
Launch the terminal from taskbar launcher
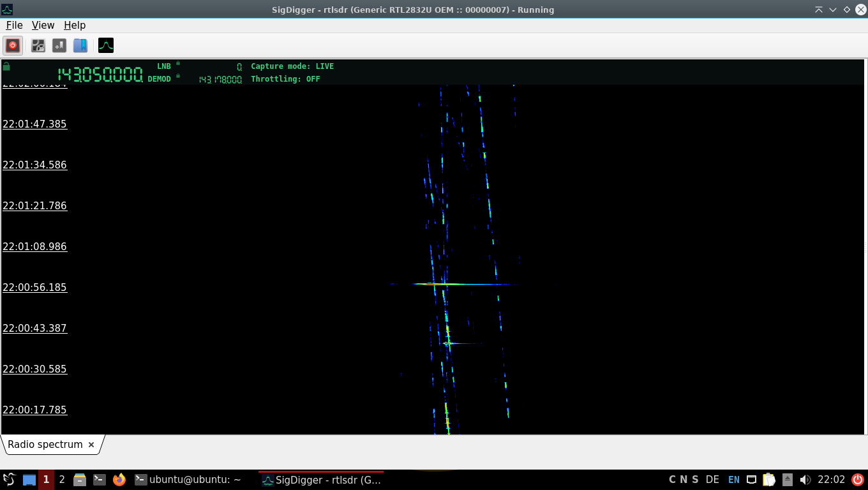coord(100,480)
